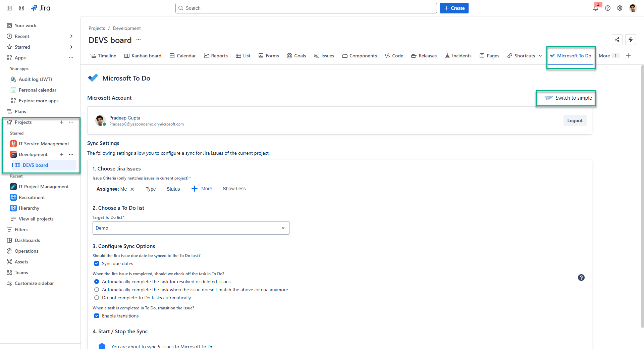Image resolution: width=644 pixels, height=349 pixels.
Task: Open the Type filter dropdown
Action: pos(151,189)
